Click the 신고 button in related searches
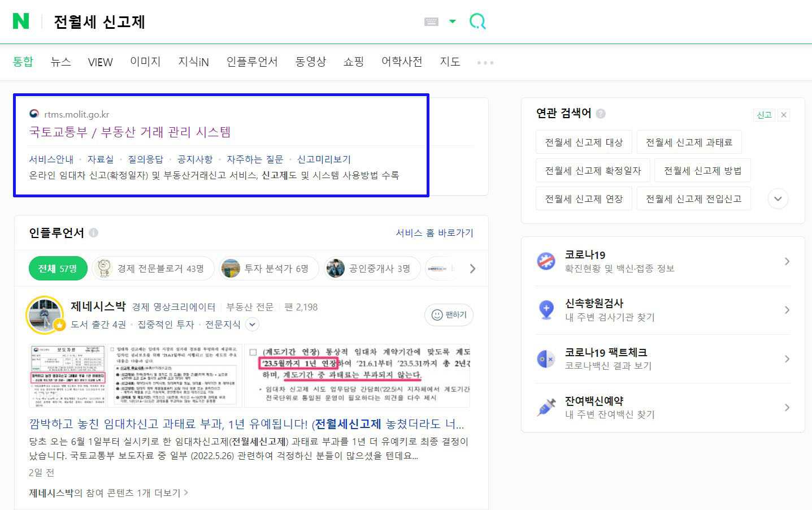This screenshot has width=812, height=510. point(765,115)
